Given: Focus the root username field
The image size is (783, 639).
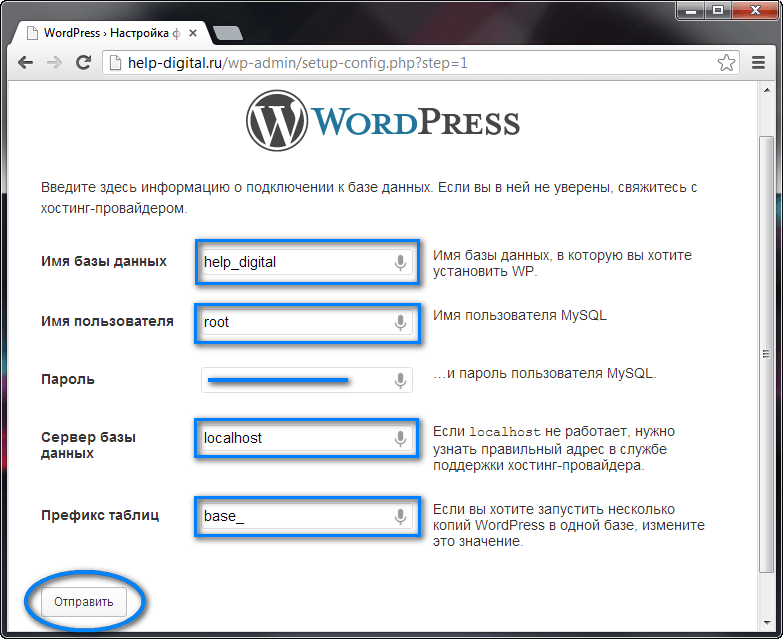Looking at the screenshot, I should point(307,322).
